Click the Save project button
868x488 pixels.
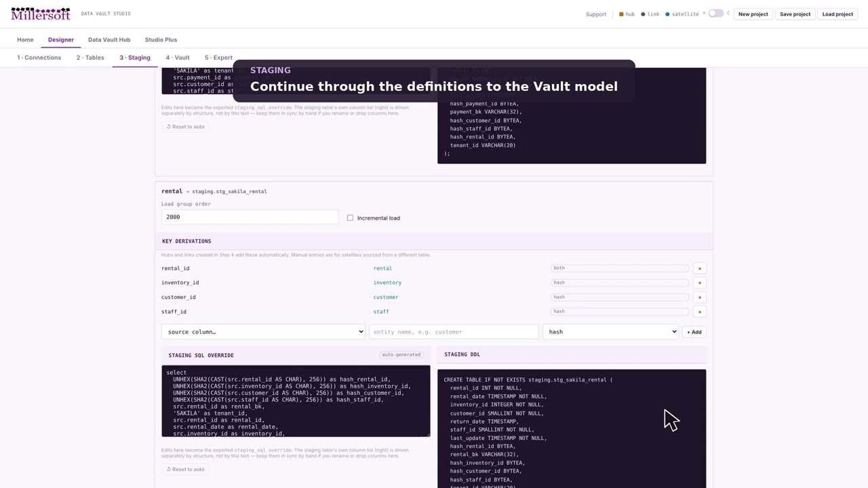point(795,14)
